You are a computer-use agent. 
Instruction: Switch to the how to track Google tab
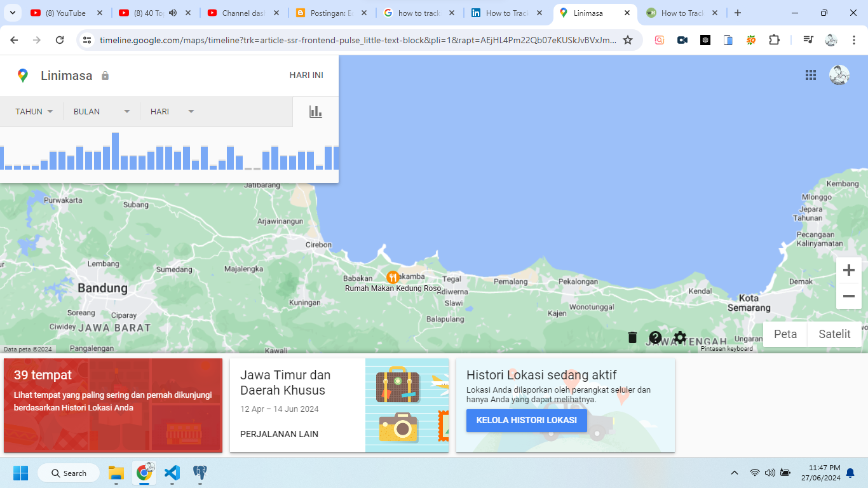tap(419, 13)
